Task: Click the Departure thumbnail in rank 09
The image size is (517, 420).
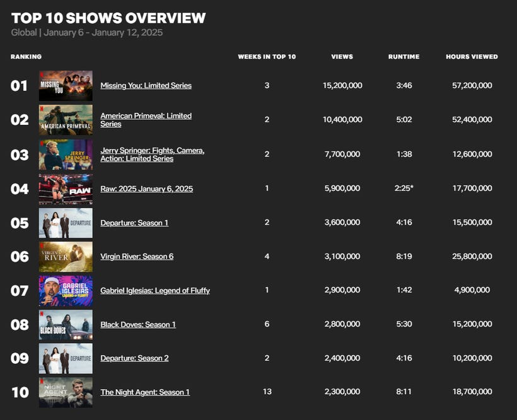Action: [x=66, y=359]
